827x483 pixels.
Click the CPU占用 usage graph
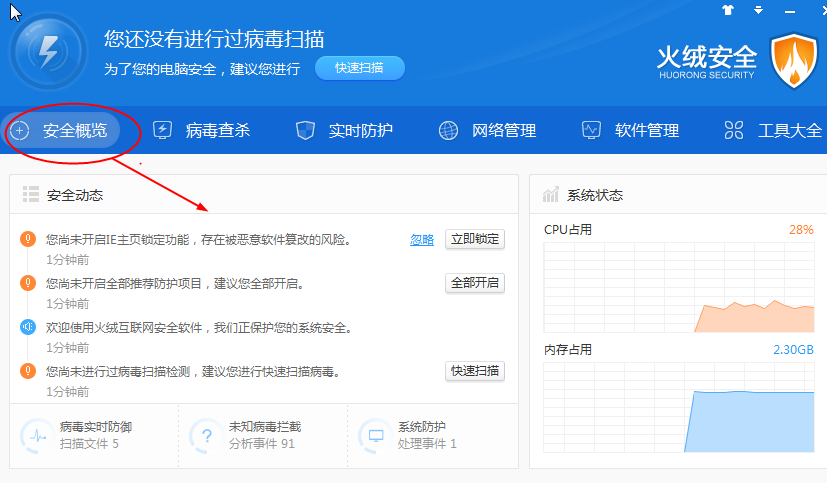[x=679, y=287]
